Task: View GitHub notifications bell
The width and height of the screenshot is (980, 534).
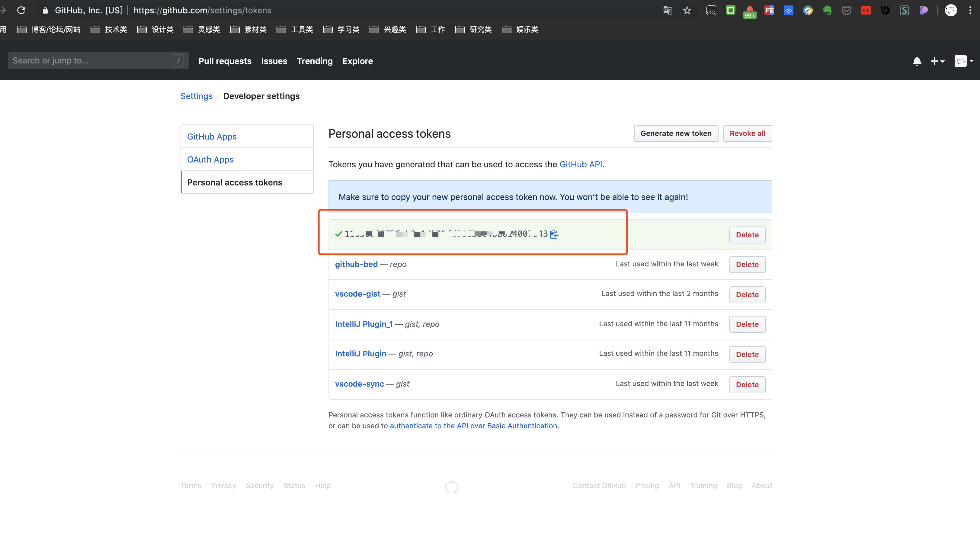Action: [x=917, y=61]
